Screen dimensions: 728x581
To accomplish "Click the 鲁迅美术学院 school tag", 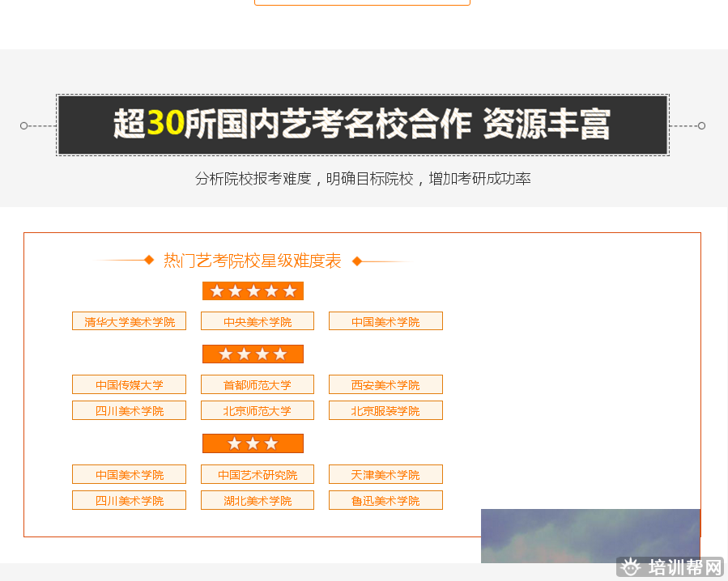I will [x=385, y=500].
